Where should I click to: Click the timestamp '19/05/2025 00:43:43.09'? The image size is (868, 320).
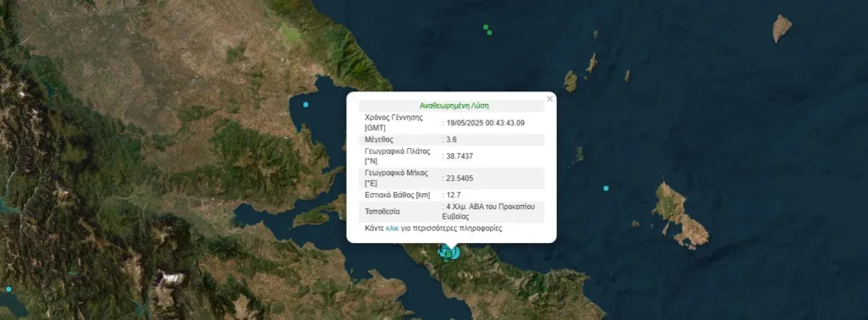(x=485, y=123)
